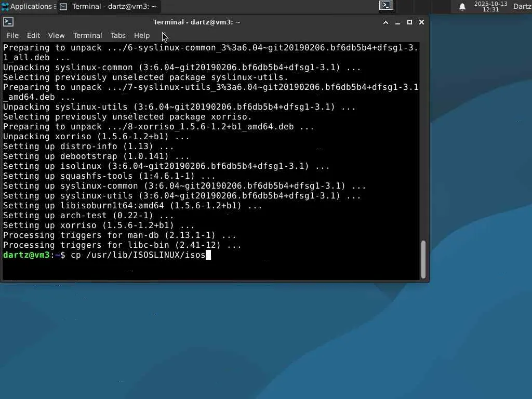Click the typed command cp /usr/lib/ISOSLINUX/isos

click(x=138, y=255)
